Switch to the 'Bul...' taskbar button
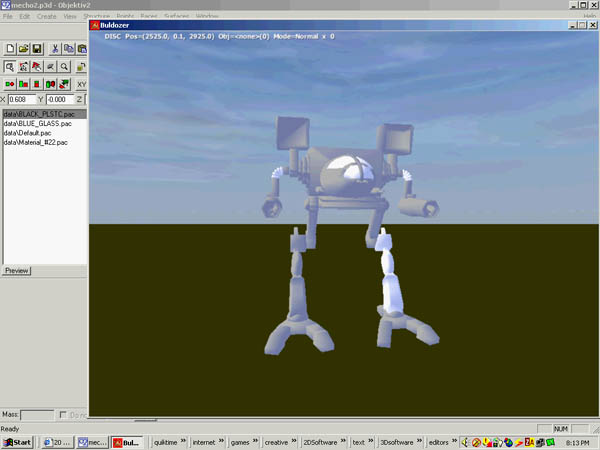The height and width of the screenshot is (450, 600). [x=127, y=442]
